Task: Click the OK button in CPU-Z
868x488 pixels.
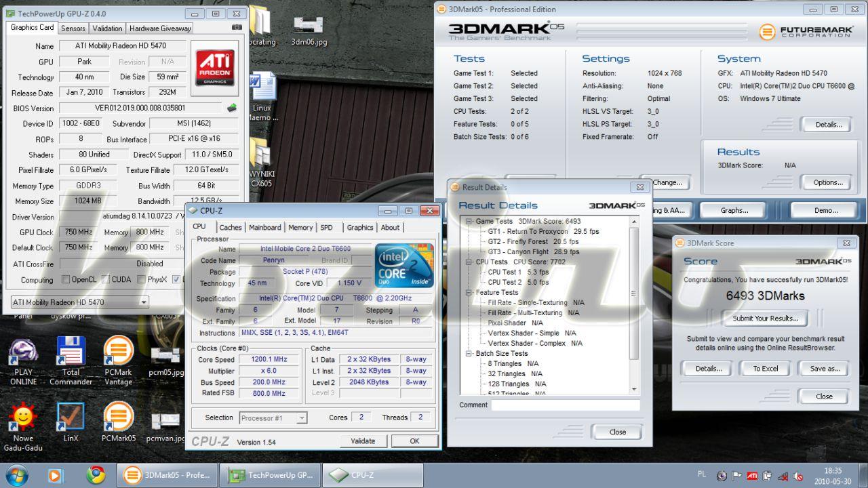Action: pos(415,441)
